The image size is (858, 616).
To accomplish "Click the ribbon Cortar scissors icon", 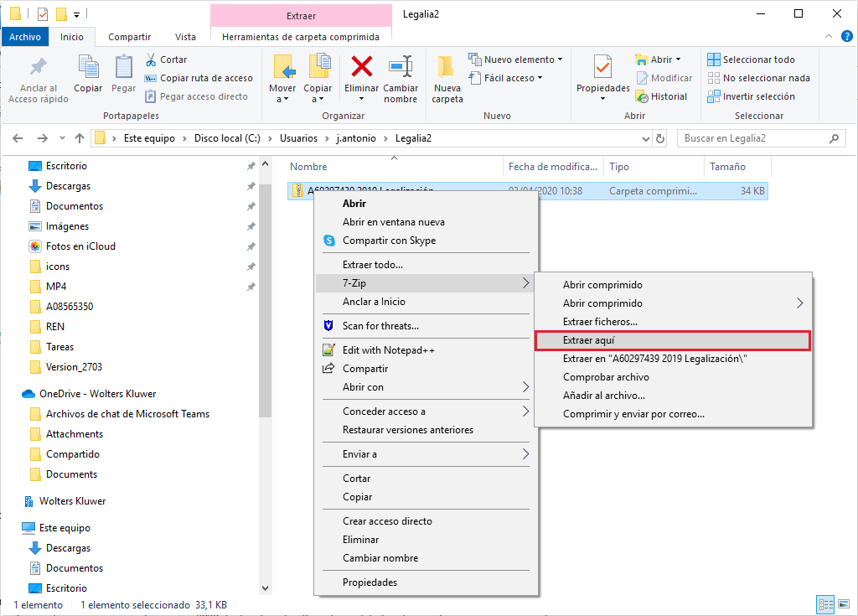I will point(151,60).
